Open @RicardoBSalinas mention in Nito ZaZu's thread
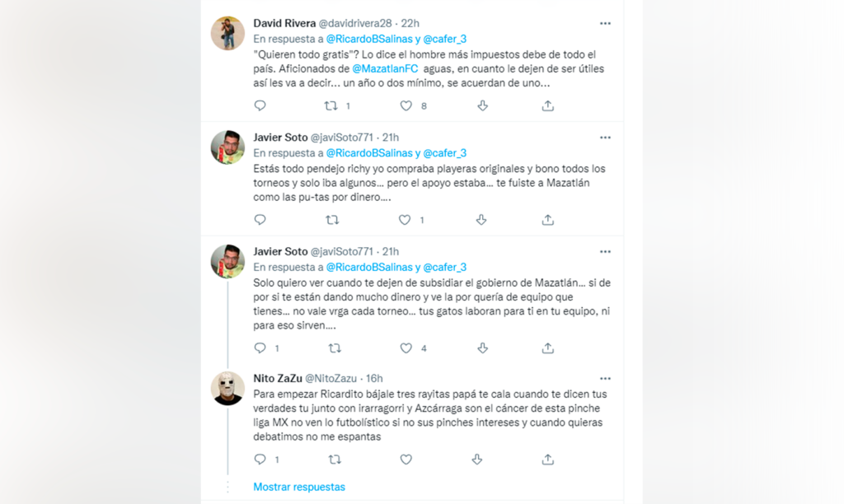The width and height of the screenshot is (844, 504). (369, 267)
